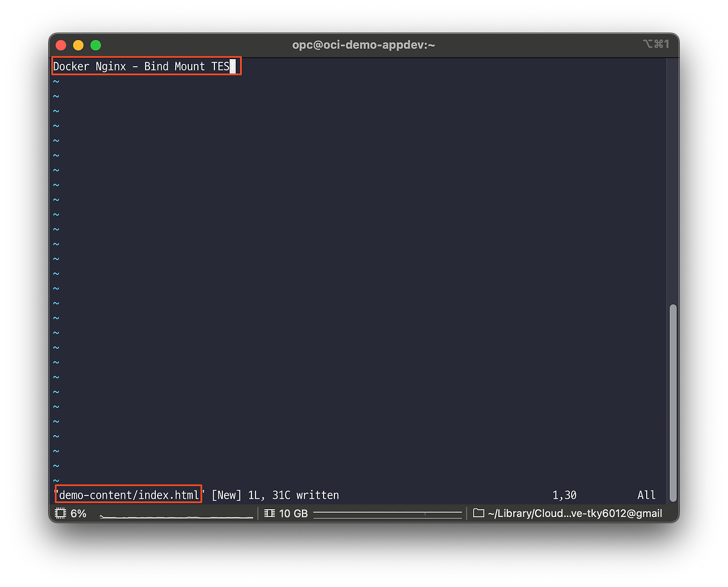Click the 'All' scroll position indicator in vim

(646, 495)
